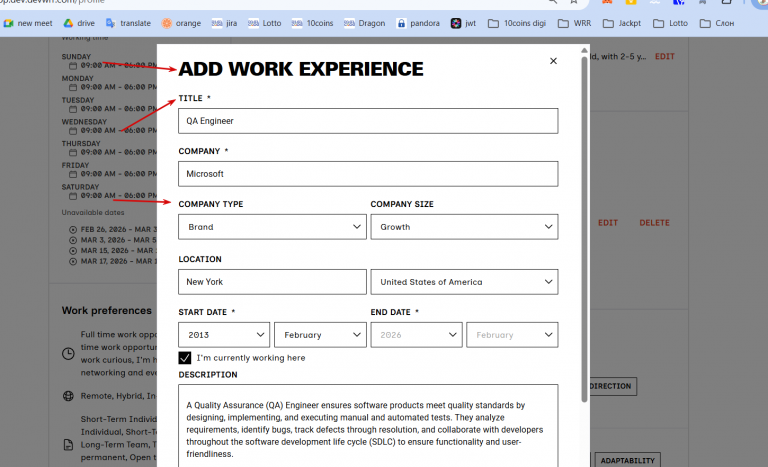Open the jwt bookmark
This screenshot has height=467, width=768.
pyautogui.click(x=463, y=23)
